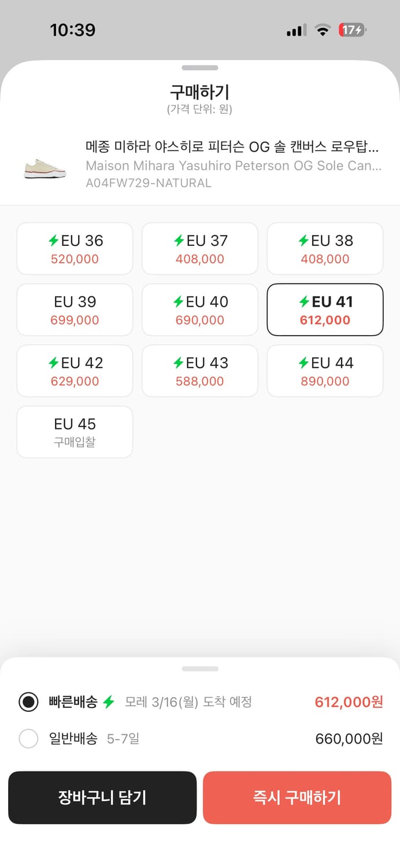400x868 pixels.
Task: Tap the grab handle atop the bottom sheet
Action: pyautogui.click(x=200, y=668)
